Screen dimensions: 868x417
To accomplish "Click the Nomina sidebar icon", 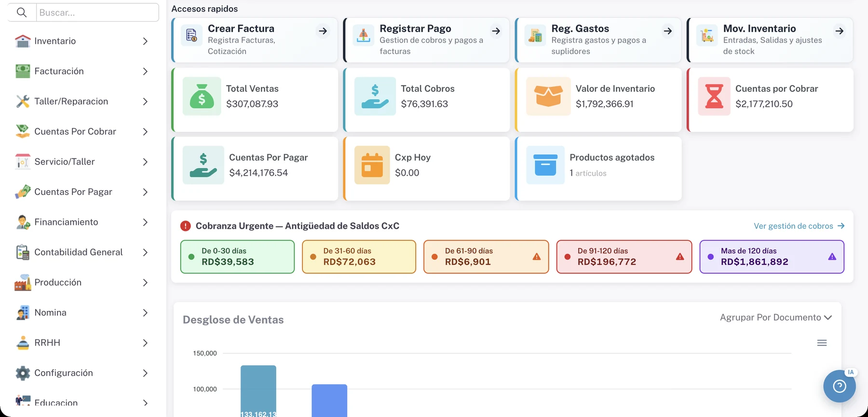I will [x=23, y=313].
